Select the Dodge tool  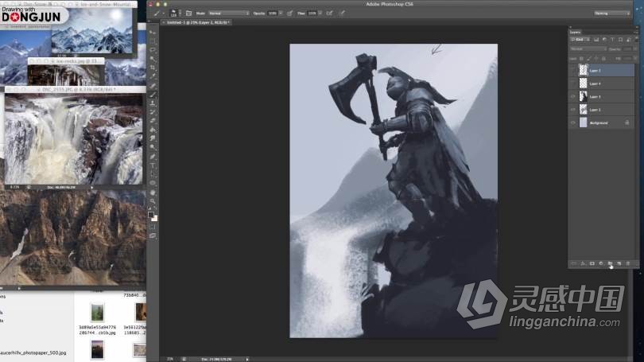coord(153,147)
